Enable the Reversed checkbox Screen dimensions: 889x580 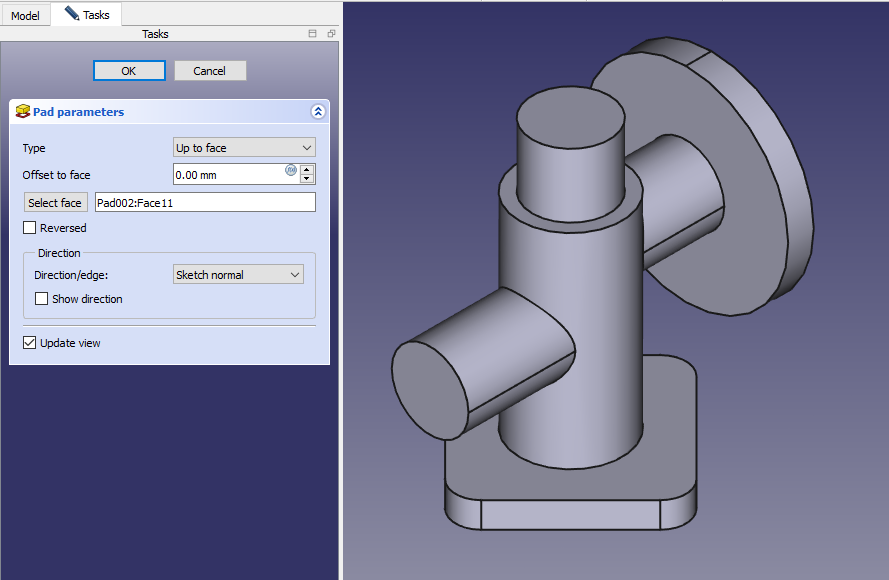(x=29, y=228)
